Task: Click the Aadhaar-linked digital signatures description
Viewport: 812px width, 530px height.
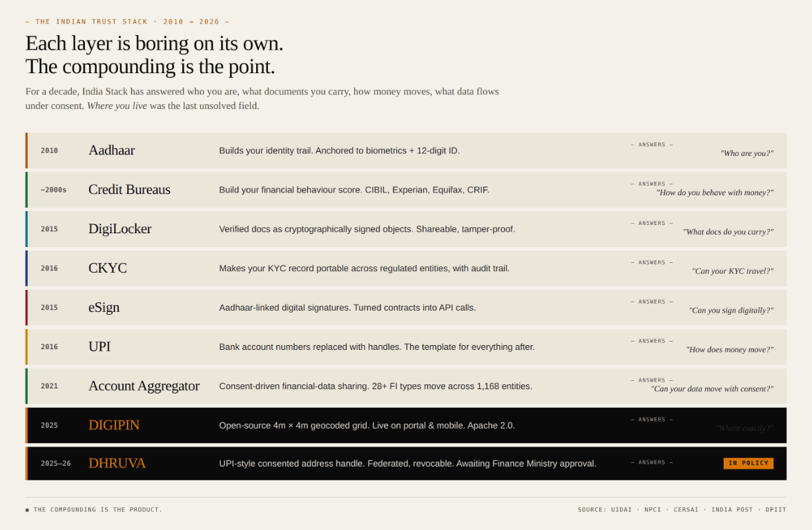Action: coord(347,308)
